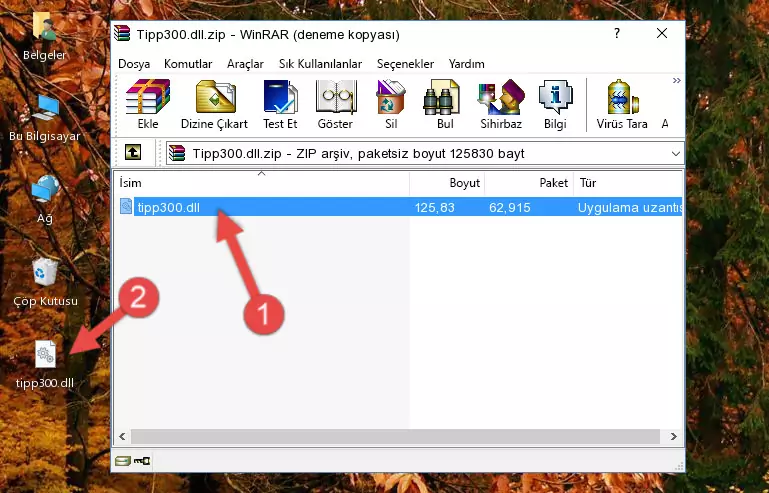Sort by the Boyut column header
Image resolution: width=769 pixels, height=493 pixels.
click(x=447, y=182)
